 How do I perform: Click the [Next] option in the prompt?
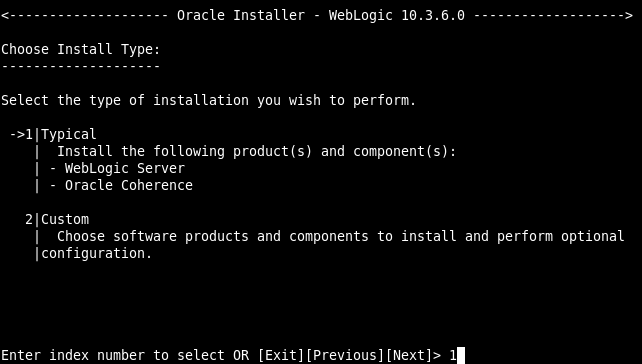point(409,355)
